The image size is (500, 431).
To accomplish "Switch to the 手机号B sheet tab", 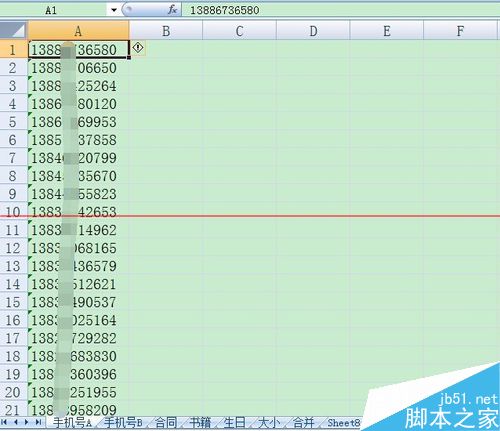I will [x=123, y=423].
